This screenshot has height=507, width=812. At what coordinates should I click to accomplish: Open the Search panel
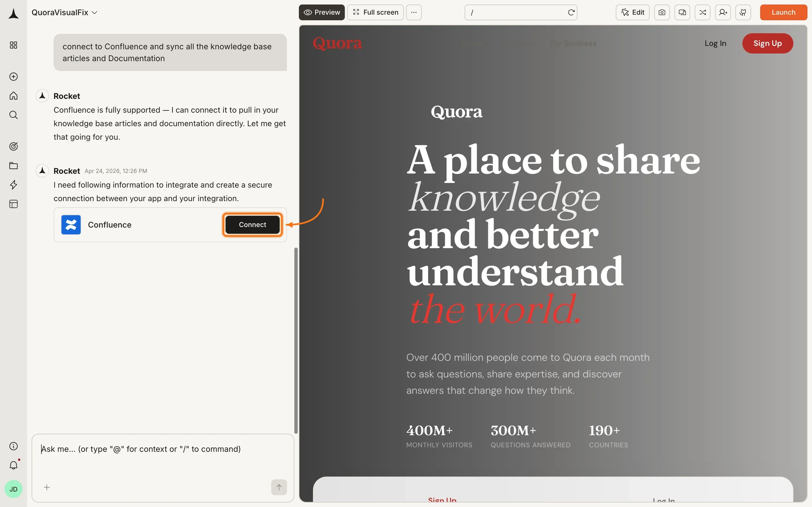[x=14, y=115]
